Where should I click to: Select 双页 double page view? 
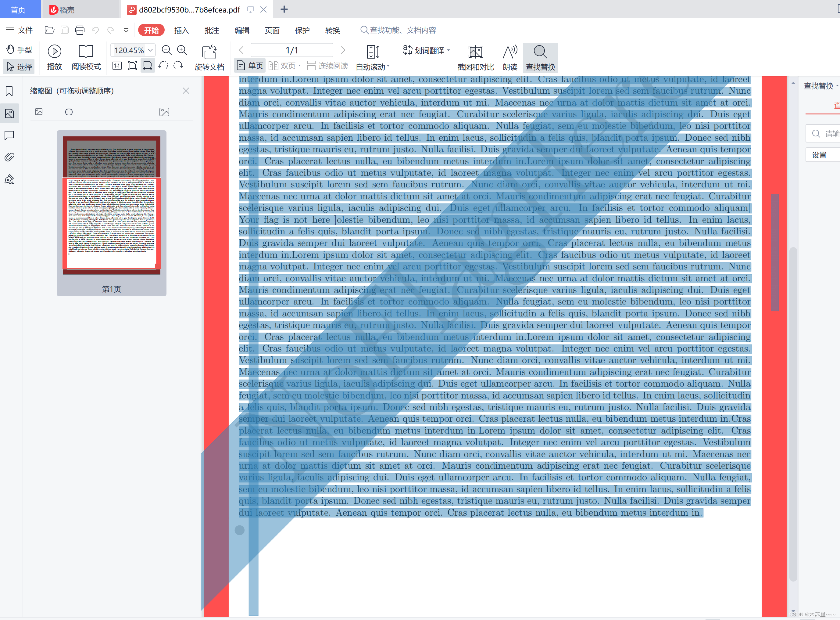282,66
